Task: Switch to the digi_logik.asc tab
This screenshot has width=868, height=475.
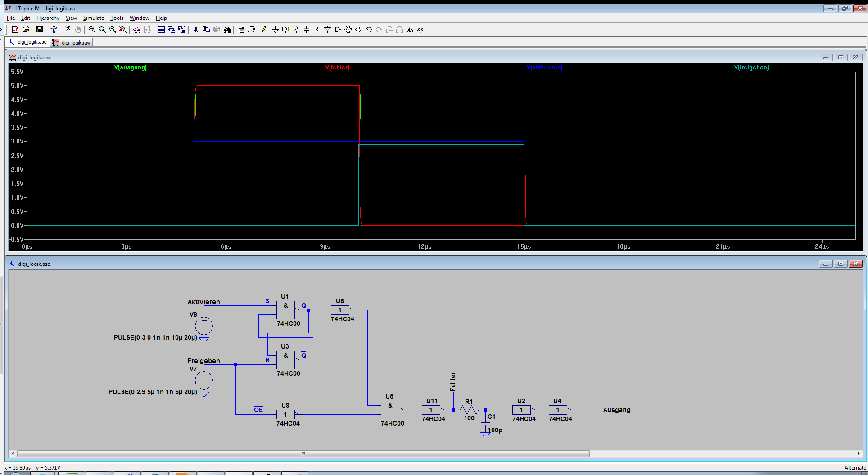Action: pyautogui.click(x=28, y=42)
